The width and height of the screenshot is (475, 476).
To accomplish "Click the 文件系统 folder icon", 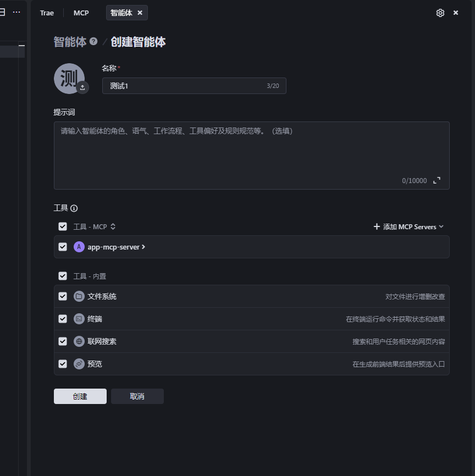I will tap(78, 296).
